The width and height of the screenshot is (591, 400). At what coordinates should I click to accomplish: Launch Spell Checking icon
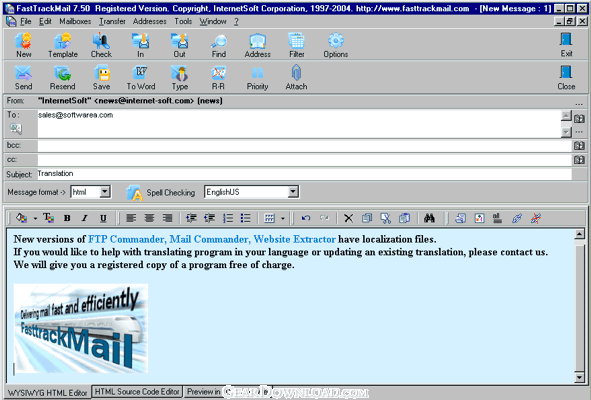pos(135,193)
